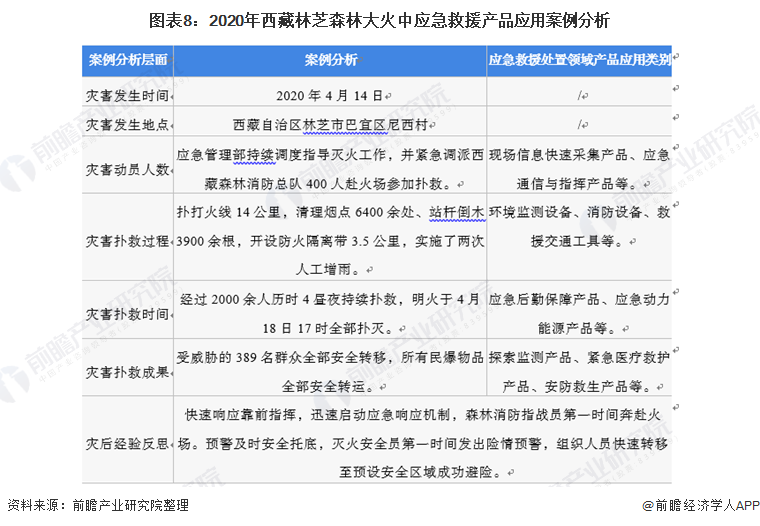
Task: Click the row label 灾害发生时间
Action: (127, 96)
